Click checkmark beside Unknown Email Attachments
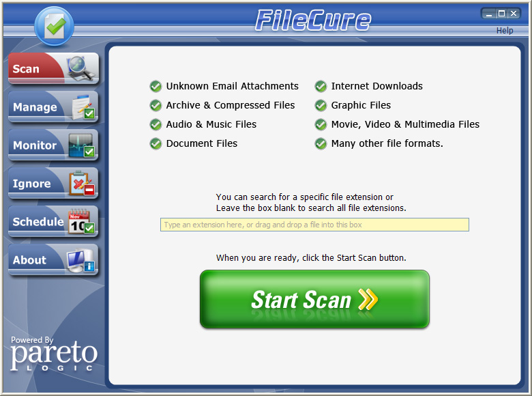Screen dimensions: 532x396 [156, 86]
